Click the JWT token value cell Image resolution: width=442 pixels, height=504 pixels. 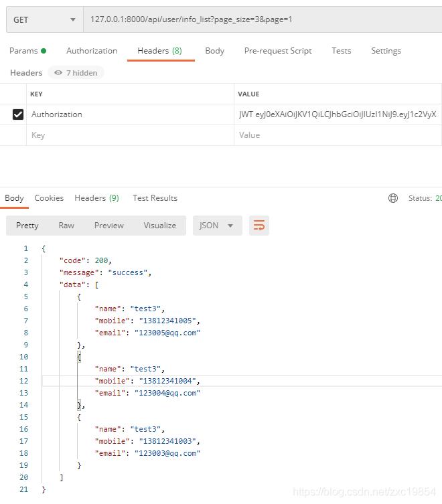tap(338, 114)
